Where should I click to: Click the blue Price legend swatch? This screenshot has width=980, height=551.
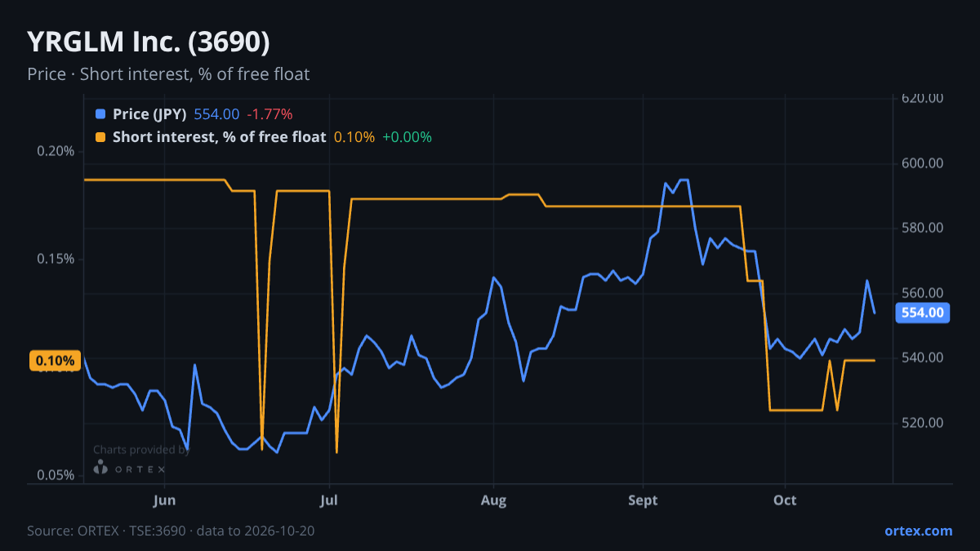pos(100,114)
